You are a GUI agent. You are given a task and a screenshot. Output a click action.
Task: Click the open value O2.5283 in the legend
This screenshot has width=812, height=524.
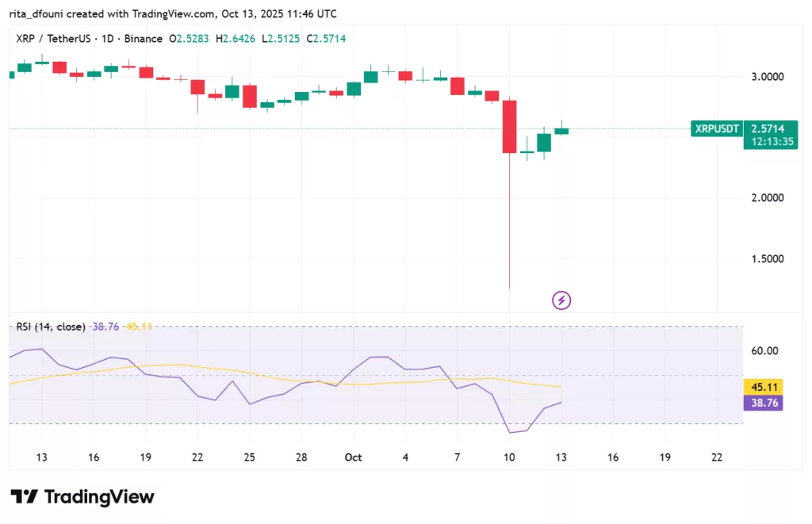(x=190, y=37)
